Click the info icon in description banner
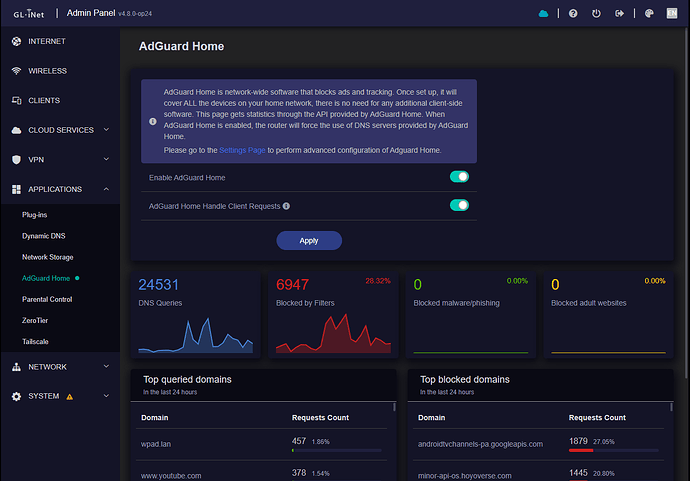690x481 pixels. coord(153,121)
